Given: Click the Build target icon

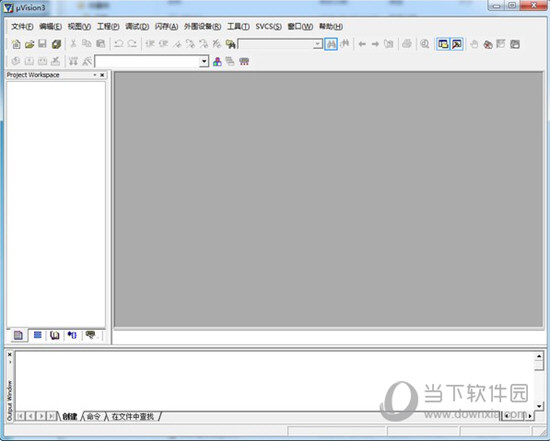Looking at the screenshot, I should [29, 61].
